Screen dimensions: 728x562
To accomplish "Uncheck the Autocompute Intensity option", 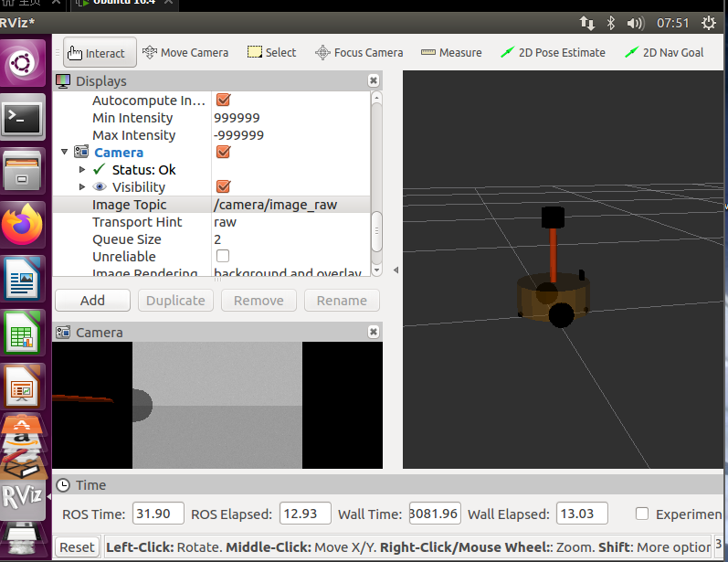I will [223, 101].
